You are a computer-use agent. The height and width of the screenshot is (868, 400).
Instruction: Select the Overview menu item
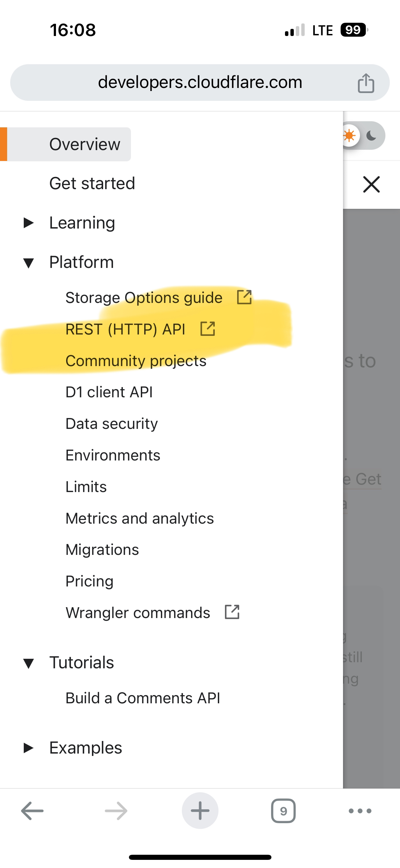tap(85, 144)
